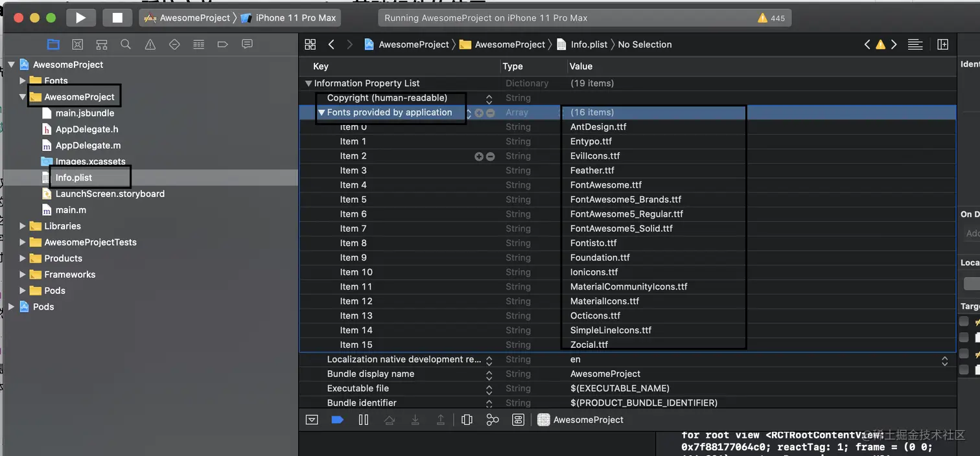The height and width of the screenshot is (456, 980).
Task: Go forward in editor history
Action: (x=350, y=44)
